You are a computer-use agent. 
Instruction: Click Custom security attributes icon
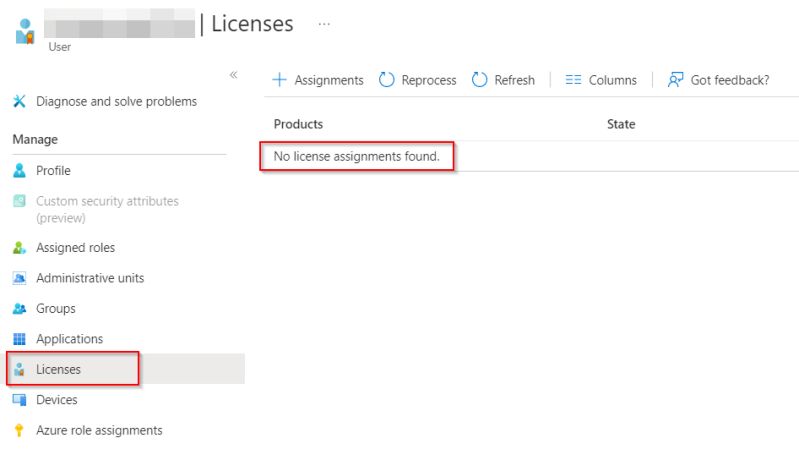click(19, 201)
